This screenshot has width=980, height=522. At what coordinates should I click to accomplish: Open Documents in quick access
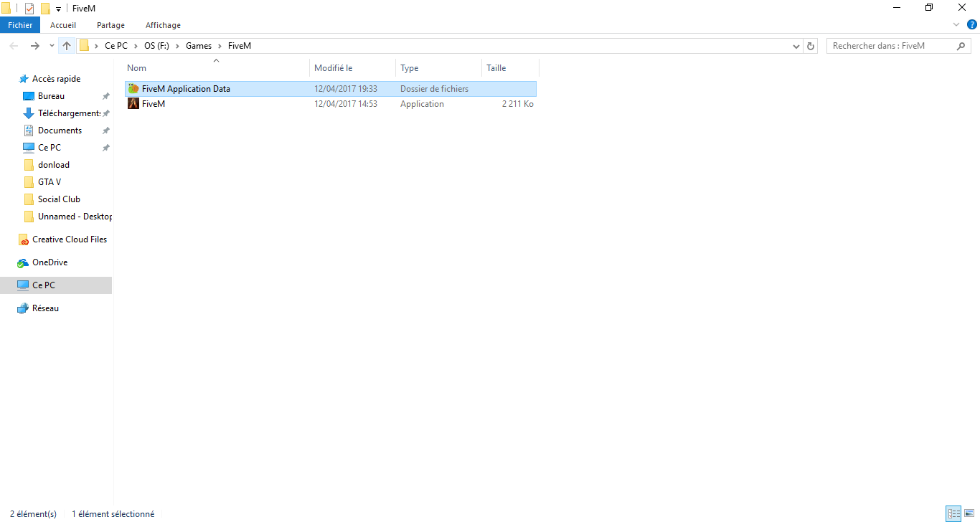[60, 130]
